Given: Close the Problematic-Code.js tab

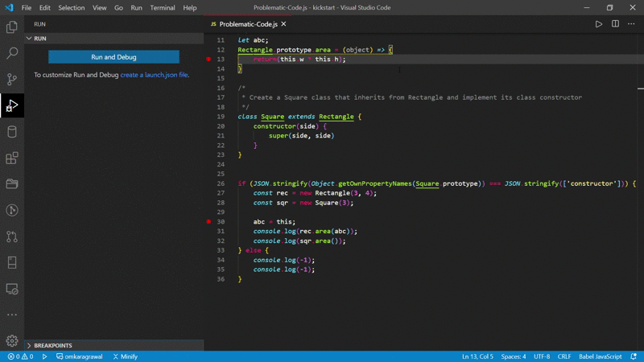Looking at the screenshot, I should (283, 24).
